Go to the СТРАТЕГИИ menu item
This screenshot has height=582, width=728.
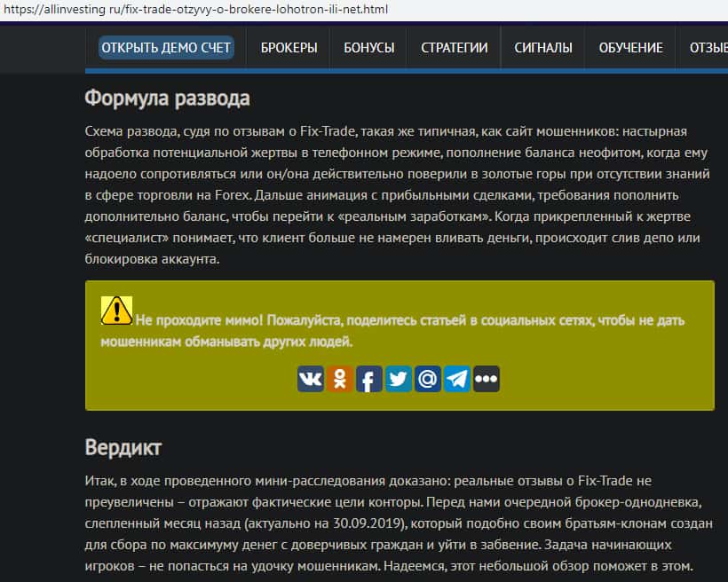454,48
